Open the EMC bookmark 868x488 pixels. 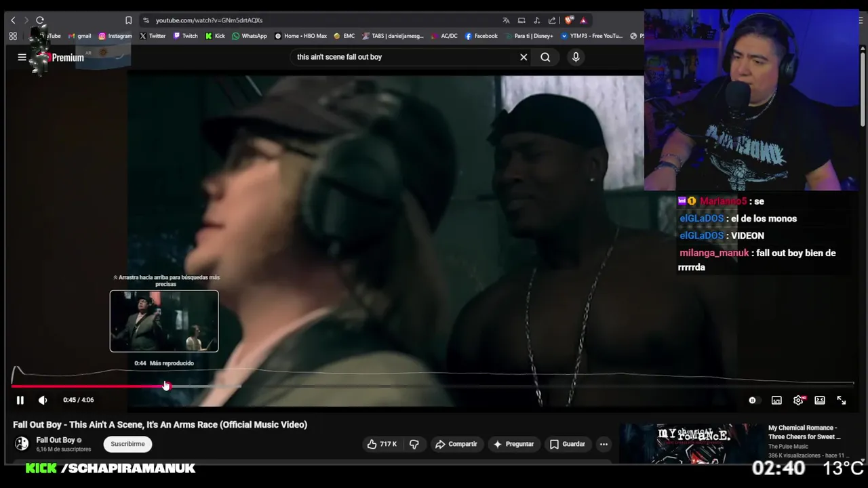pos(344,36)
